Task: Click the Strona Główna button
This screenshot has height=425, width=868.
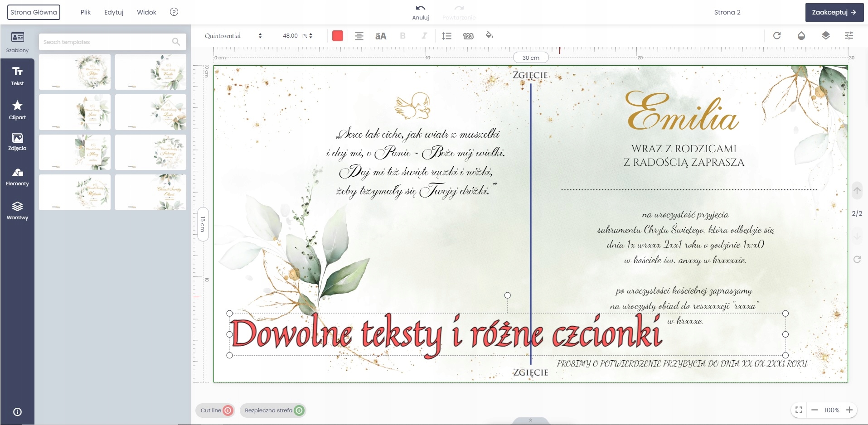Action: [34, 12]
